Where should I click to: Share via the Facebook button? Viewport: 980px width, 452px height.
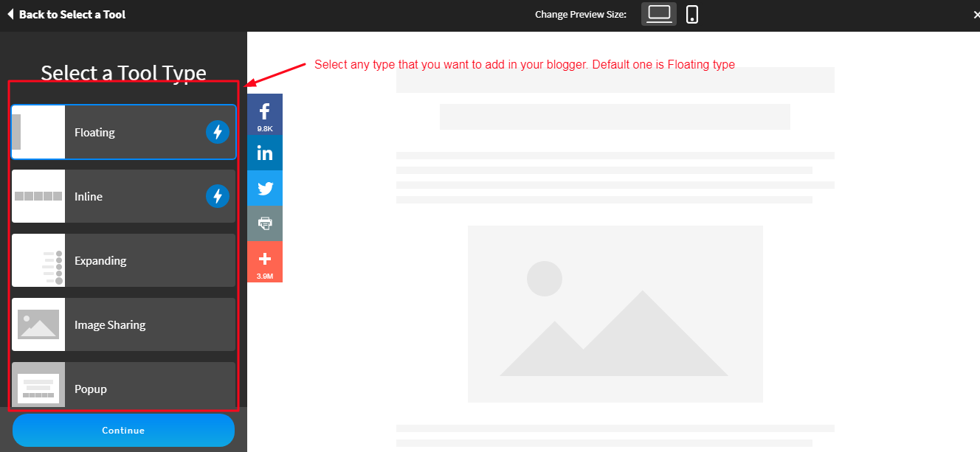265,114
